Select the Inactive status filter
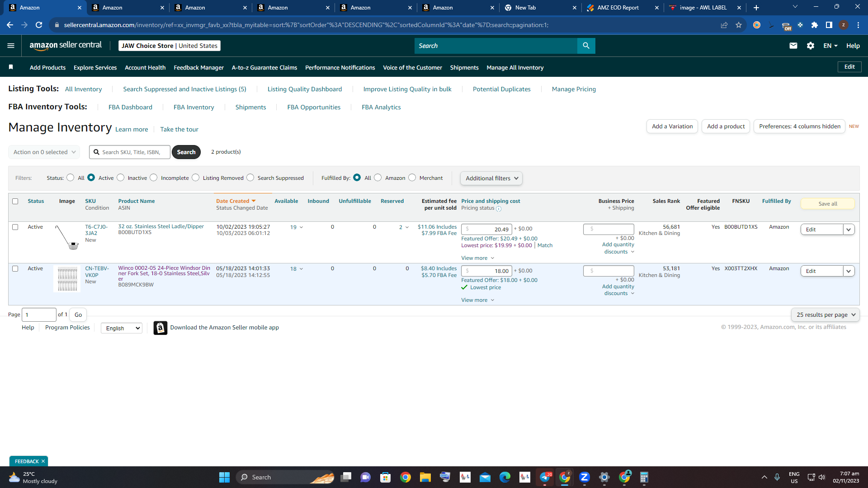868x488 pixels. click(x=121, y=178)
